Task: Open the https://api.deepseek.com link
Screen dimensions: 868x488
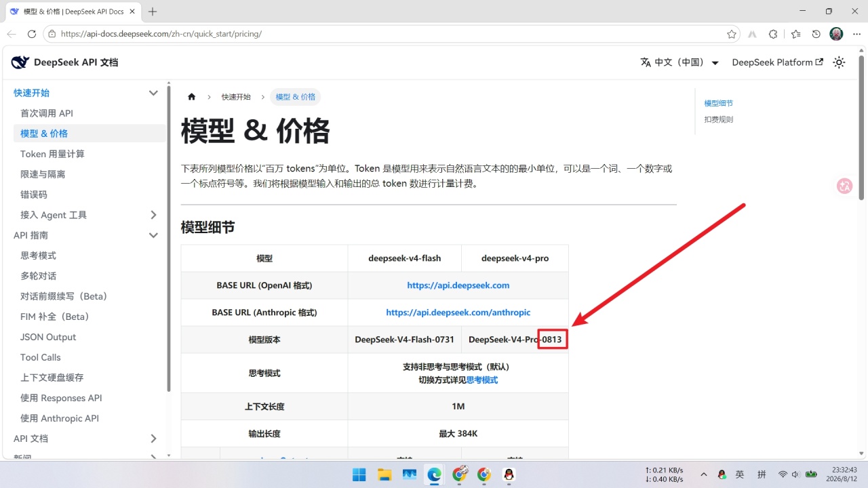Action: [x=458, y=285]
